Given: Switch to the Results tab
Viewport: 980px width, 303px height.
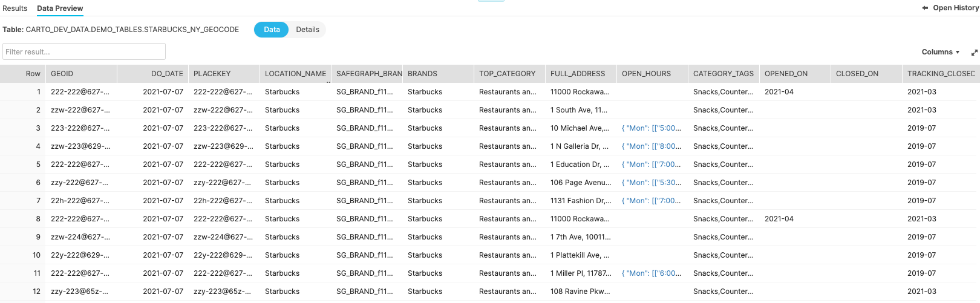Looking at the screenshot, I should (x=15, y=8).
